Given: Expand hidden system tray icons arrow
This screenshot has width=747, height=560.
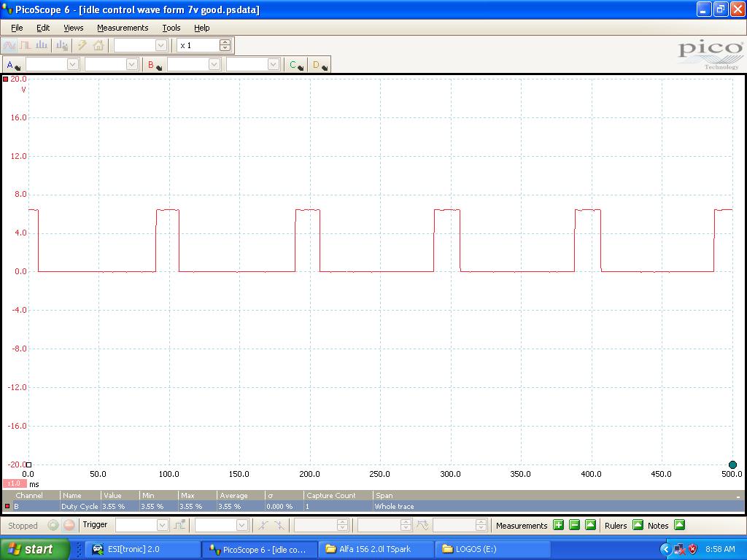Looking at the screenshot, I should pos(665,549).
